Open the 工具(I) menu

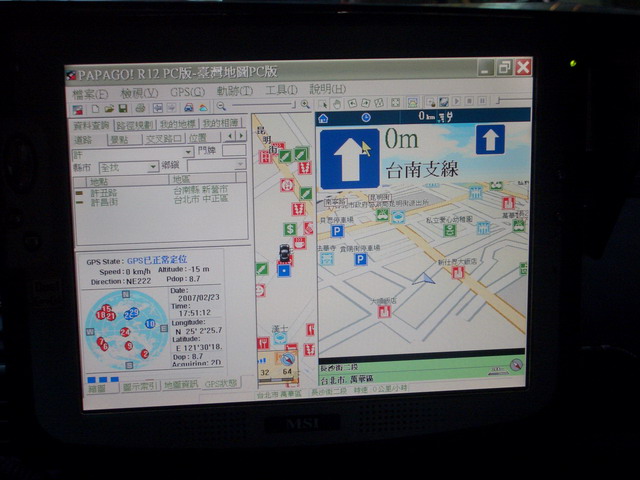(x=281, y=90)
